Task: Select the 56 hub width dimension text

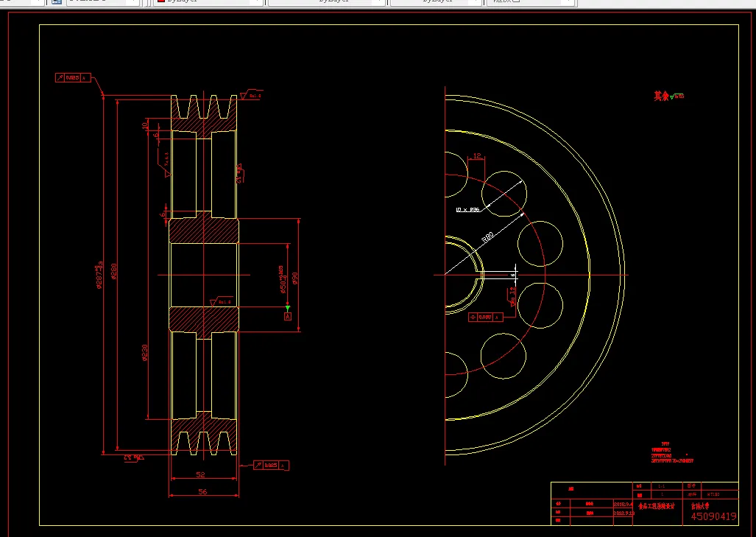Action: 202,491
